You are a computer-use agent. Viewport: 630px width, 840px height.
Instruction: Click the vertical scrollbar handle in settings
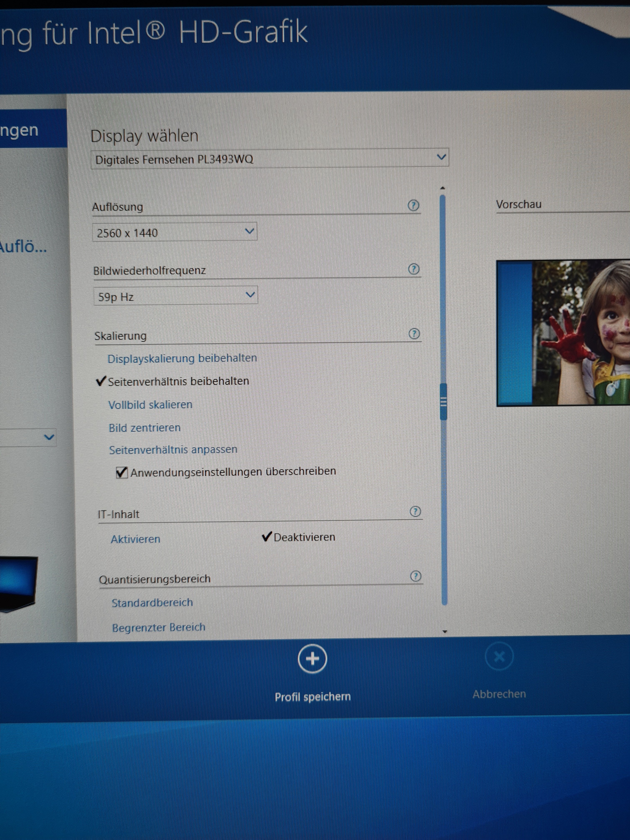(x=443, y=402)
